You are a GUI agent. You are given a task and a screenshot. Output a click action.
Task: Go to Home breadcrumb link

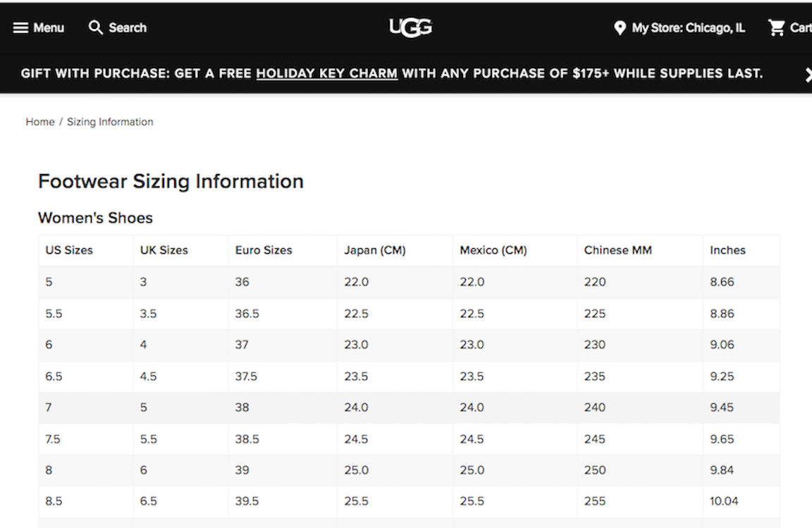[x=40, y=122]
